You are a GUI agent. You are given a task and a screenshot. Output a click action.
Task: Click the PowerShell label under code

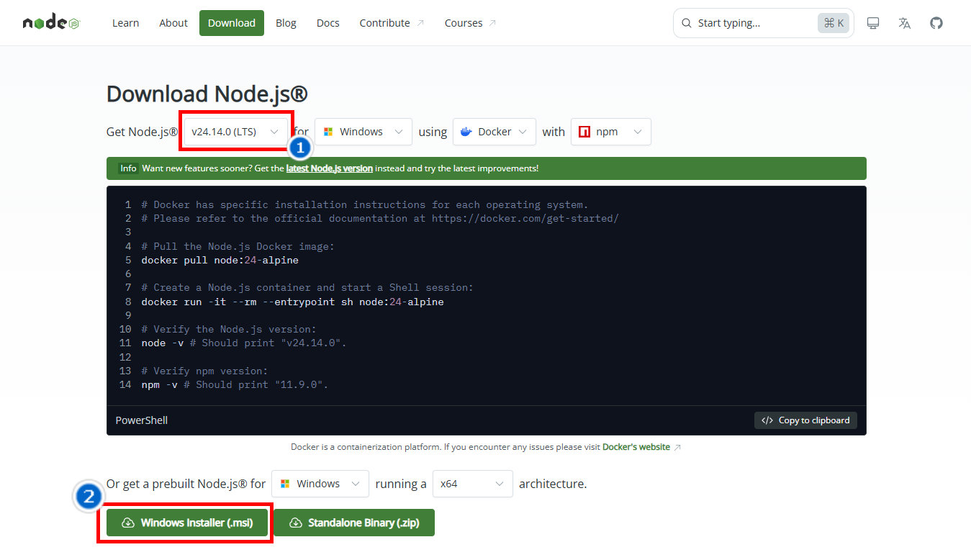142,420
